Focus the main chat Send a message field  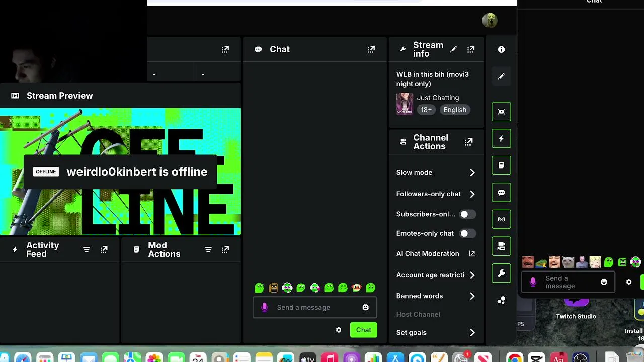click(315, 307)
